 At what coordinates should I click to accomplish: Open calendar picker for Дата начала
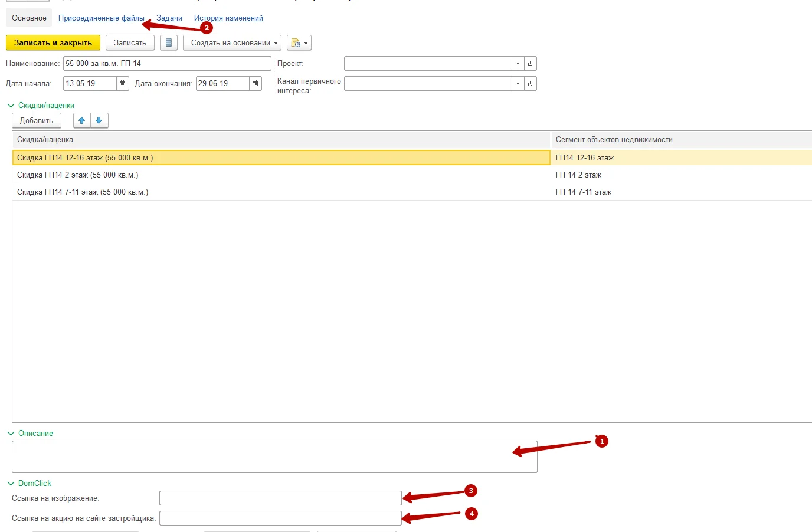tap(122, 84)
